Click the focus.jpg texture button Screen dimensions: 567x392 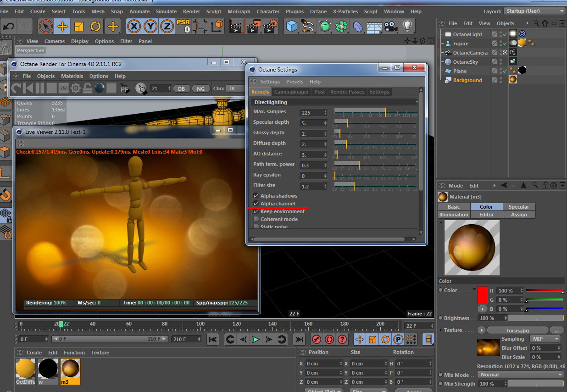click(517, 330)
